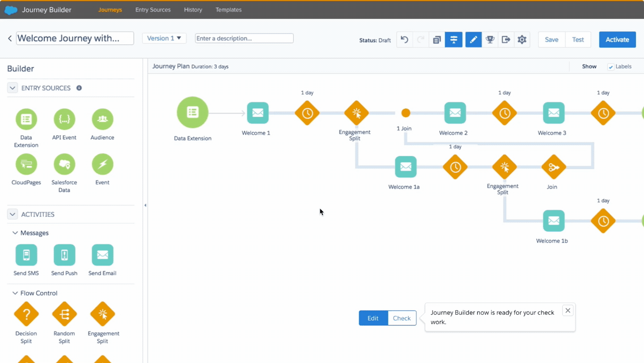644x363 pixels.
Task: Click the redo arrow in the toolbar
Action: point(420,39)
